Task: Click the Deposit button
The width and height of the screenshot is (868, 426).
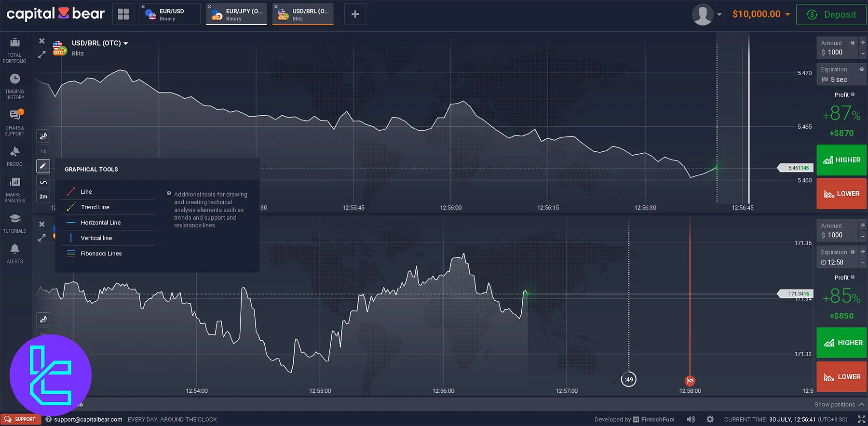Action: click(831, 14)
